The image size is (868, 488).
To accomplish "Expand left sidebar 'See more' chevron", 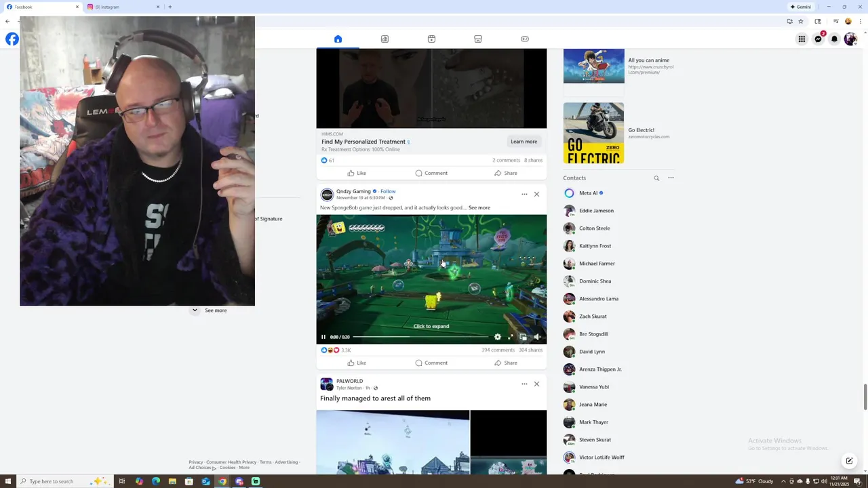I will [x=195, y=310].
